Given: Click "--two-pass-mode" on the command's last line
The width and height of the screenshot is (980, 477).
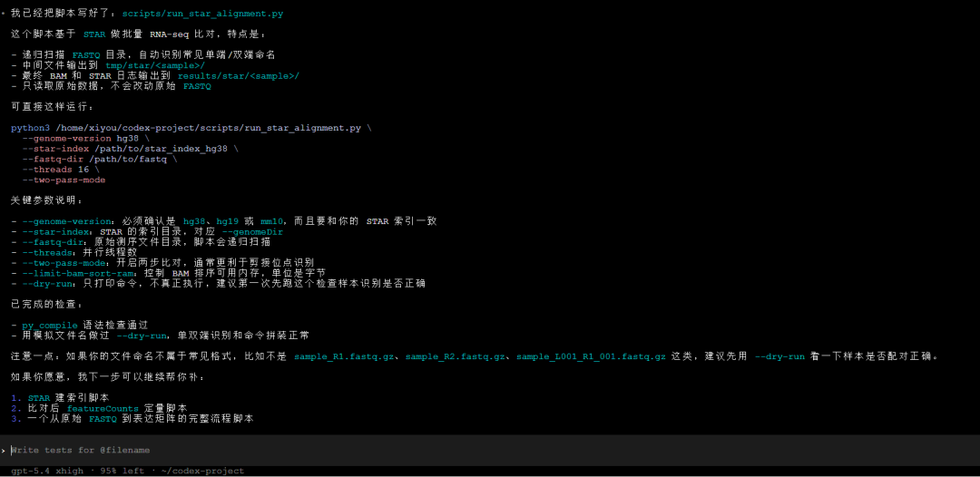Looking at the screenshot, I should pyautogui.click(x=64, y=180).
